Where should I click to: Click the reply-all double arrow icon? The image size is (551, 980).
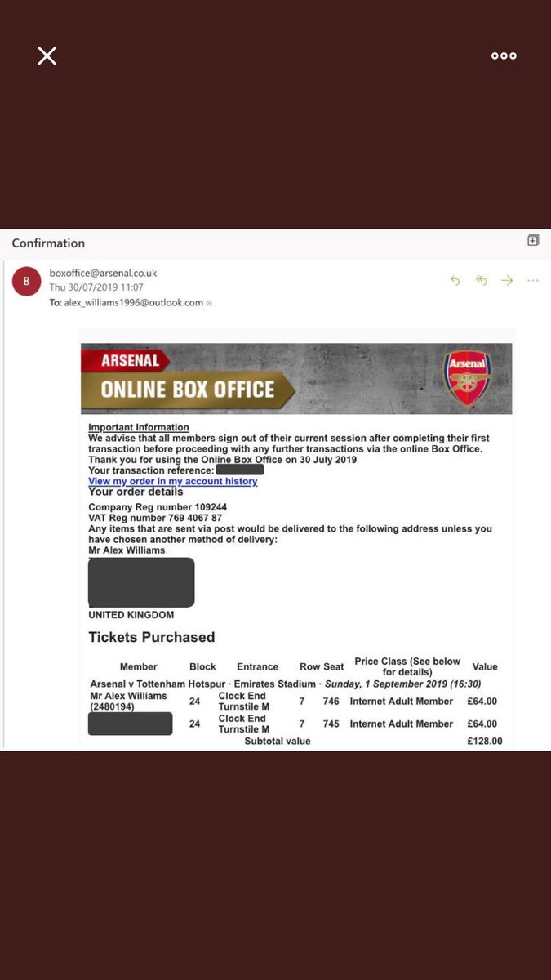click(x=482, y=280)
